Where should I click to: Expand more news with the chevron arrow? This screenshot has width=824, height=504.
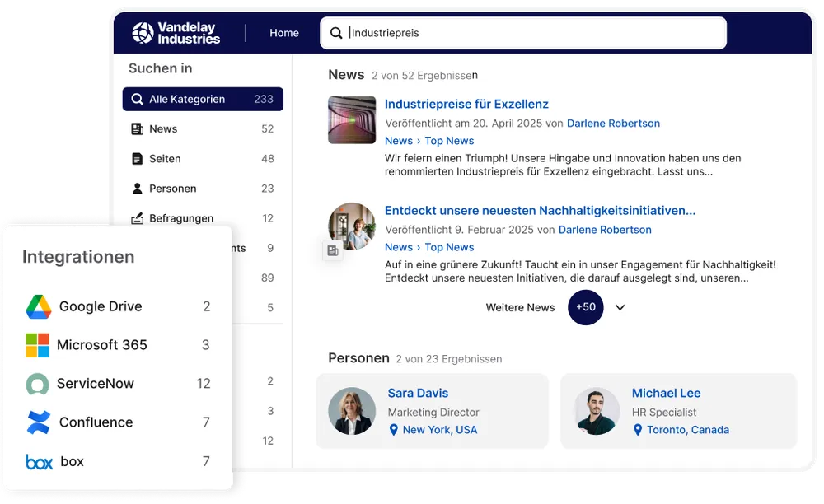pos(620,308)
